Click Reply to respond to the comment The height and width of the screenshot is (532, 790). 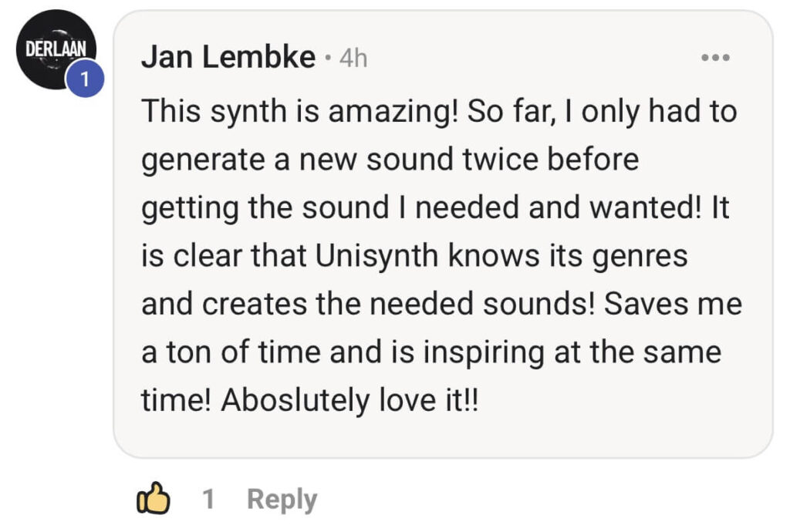pos(282,498)
